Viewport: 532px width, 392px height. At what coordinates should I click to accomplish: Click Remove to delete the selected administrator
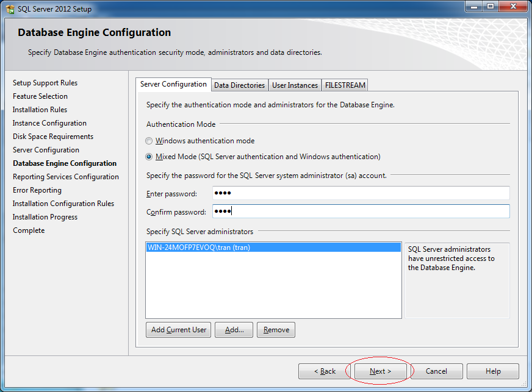point(276,330)
